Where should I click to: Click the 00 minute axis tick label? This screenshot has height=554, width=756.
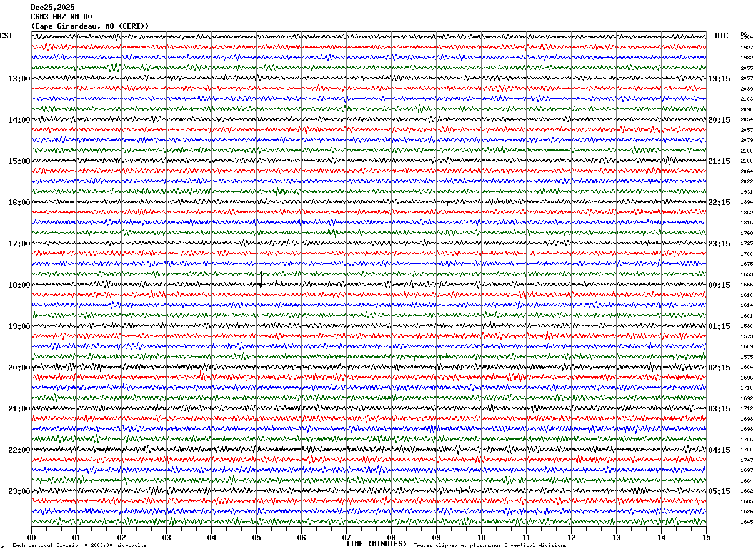(x=31, y=538)
